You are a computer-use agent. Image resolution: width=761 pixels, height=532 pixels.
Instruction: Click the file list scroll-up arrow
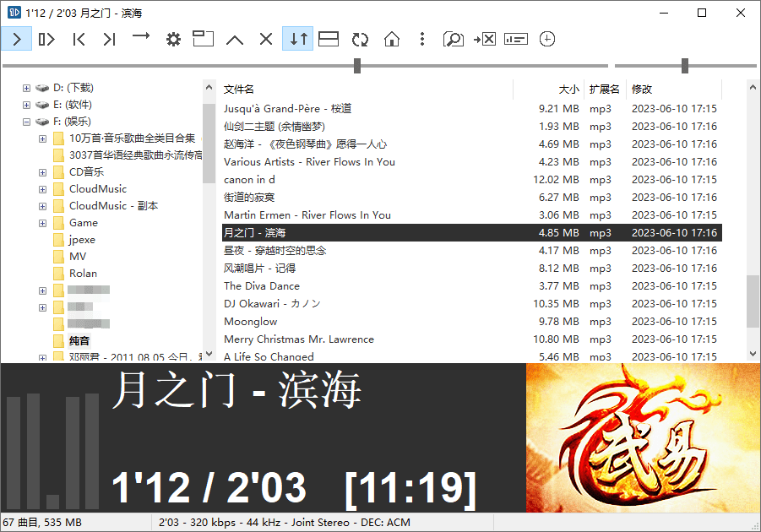click(753, 87)
